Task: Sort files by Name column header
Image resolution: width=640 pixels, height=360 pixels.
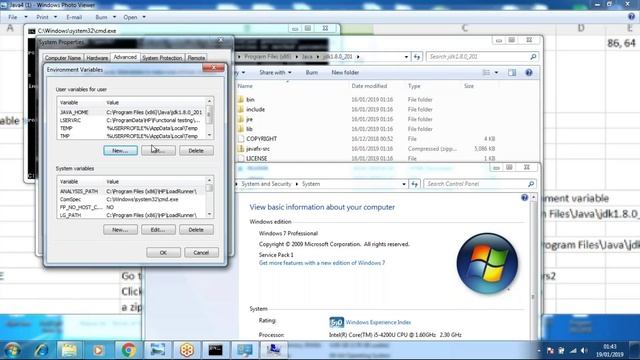Action: (x=245, y=86)
